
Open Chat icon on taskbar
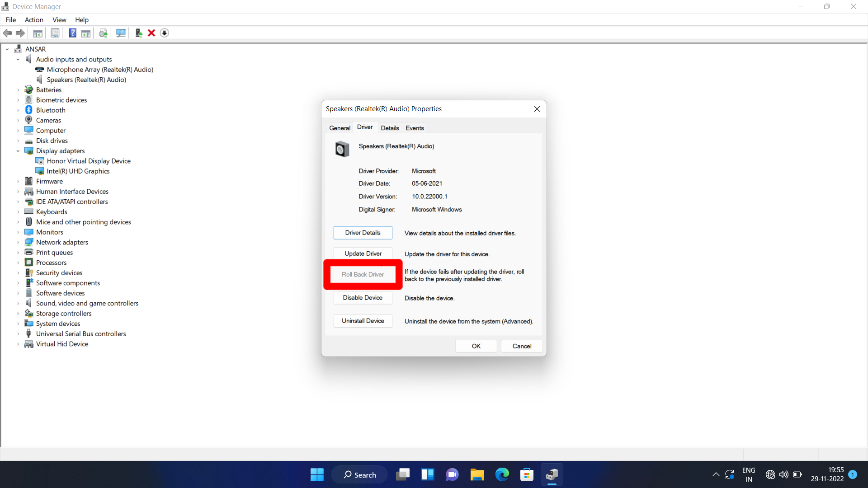pyautogui.click(x=452, y=474)
